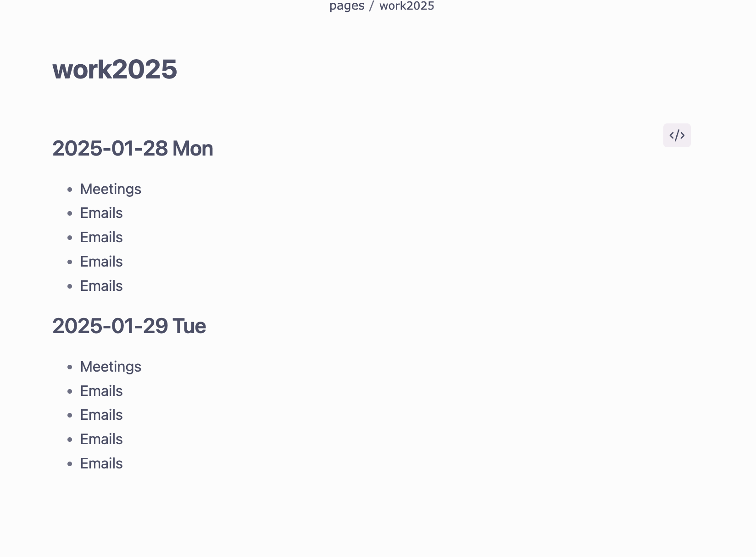Click second Emails item under 2025-01-29 Tue
The height and width of the screenshot is (557, 756).
tap(101, 415)
